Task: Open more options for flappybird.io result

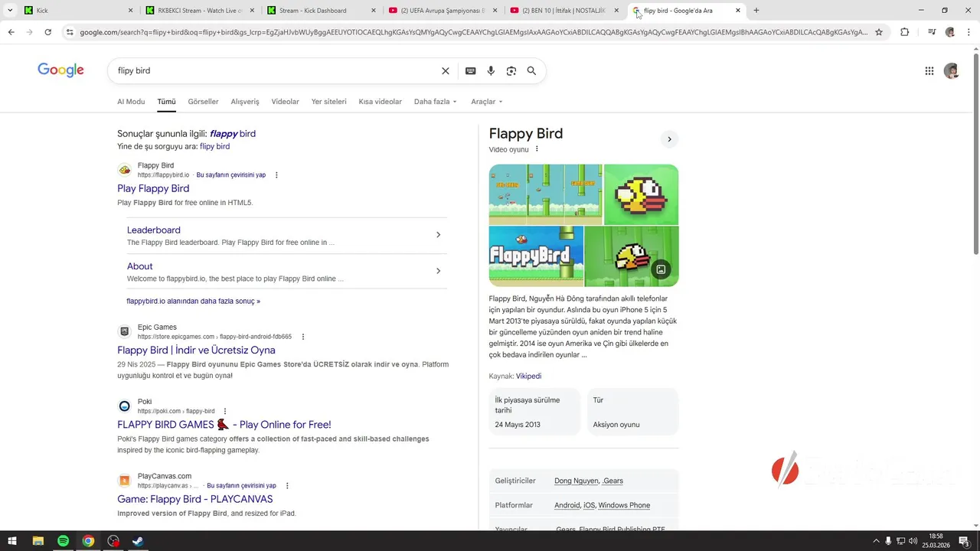Action: point(276,175)
